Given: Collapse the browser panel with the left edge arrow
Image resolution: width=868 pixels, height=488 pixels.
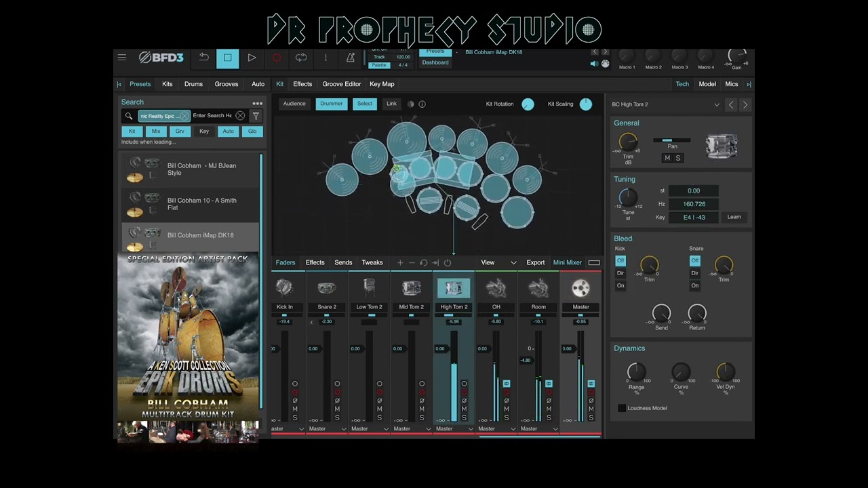Looking at the screenshot, I should tap(119, 84).
